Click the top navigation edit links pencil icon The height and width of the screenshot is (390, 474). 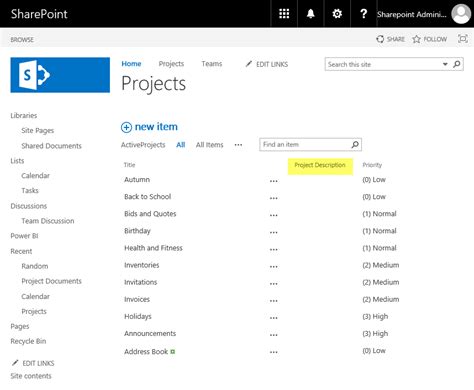point(248,64)
